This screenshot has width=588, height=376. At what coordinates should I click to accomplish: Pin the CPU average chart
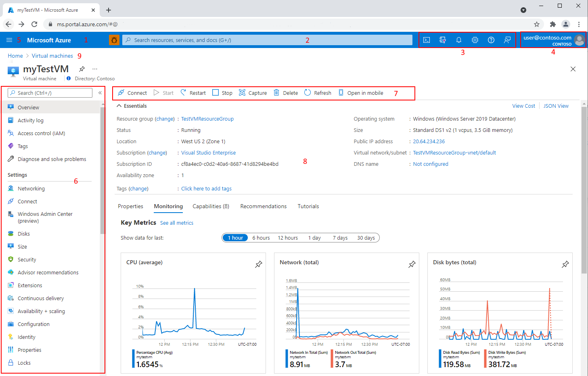tap(258, 264)
